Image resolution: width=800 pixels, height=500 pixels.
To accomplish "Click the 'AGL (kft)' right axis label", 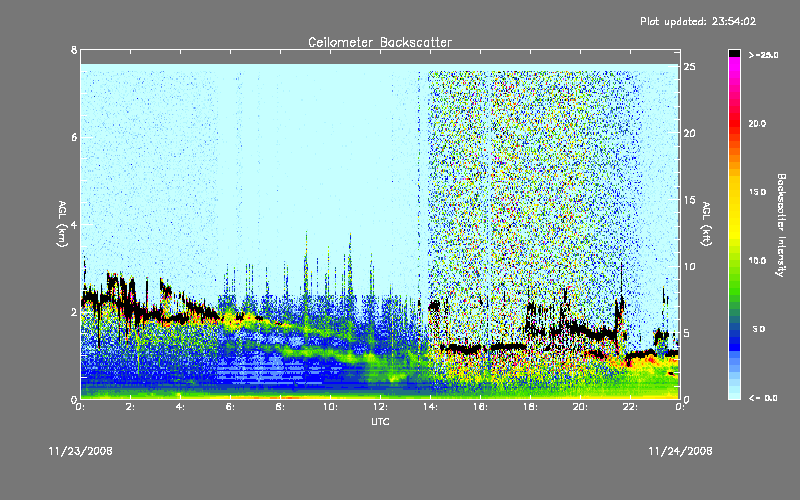I will pos(706,224).
